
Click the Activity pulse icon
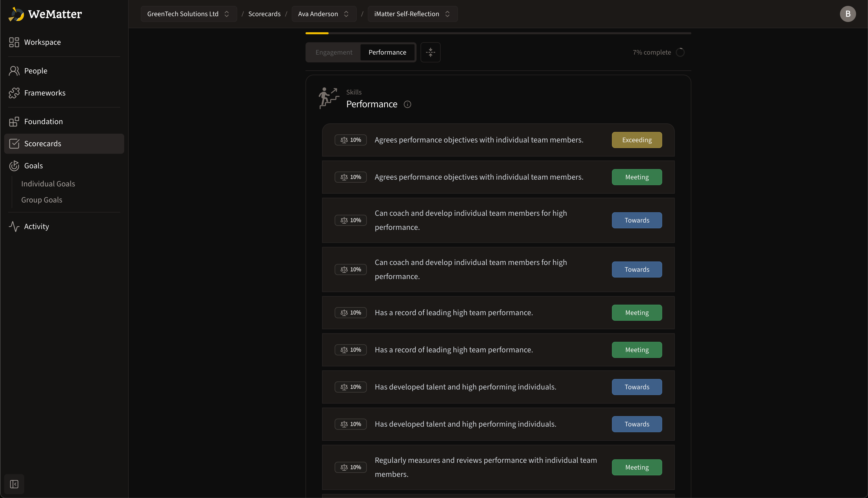14,226
